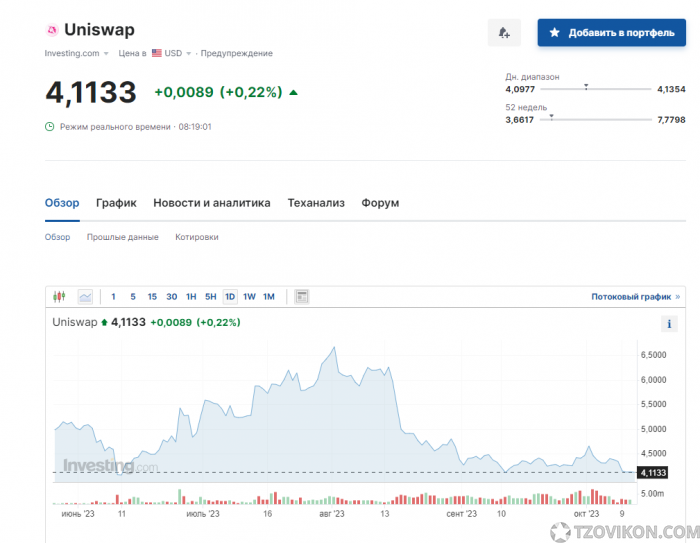Screen dimensions: 700x543
Task: Open the chart news layout icon
Action: point(302,297)
